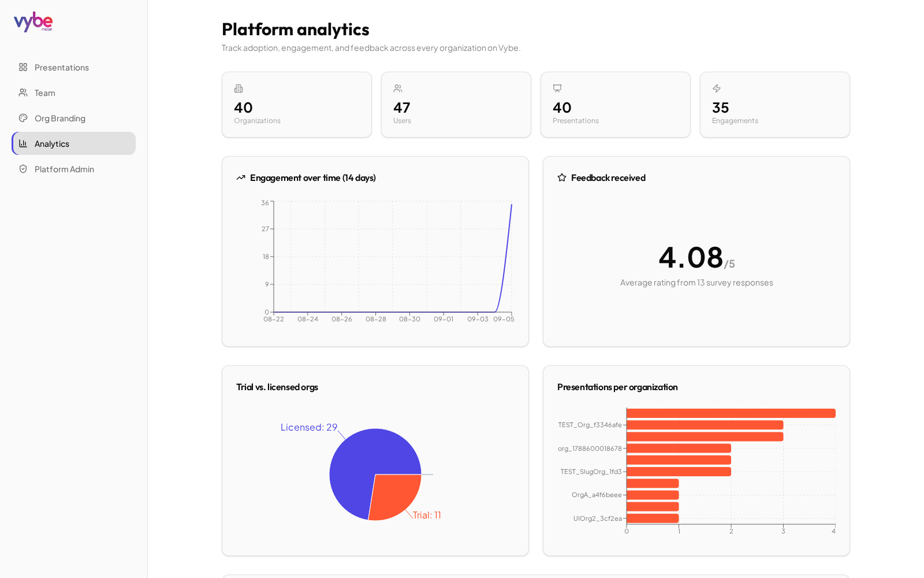Click the TEST_Org_f3346afe axis label

click(590, 425)
